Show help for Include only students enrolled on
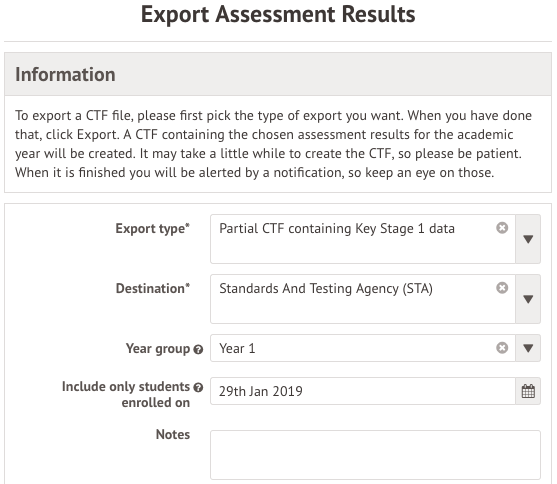The image size is (557, 484). tap(198, 387)
